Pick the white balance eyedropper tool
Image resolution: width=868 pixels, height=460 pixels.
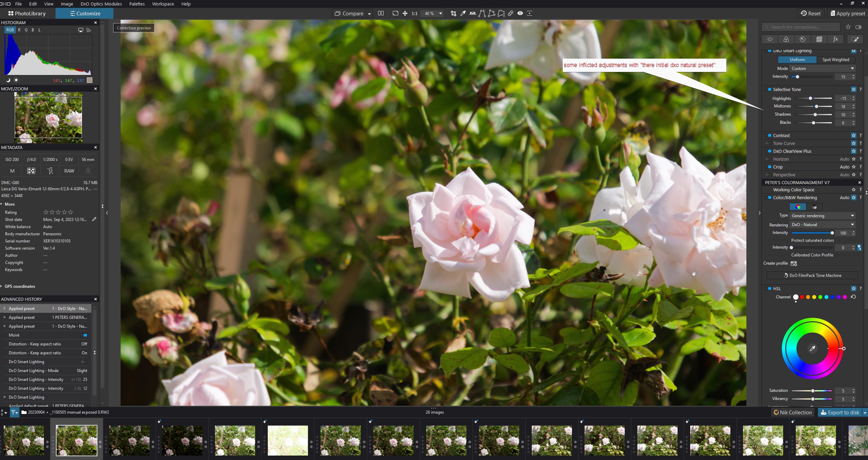point(463,13)
